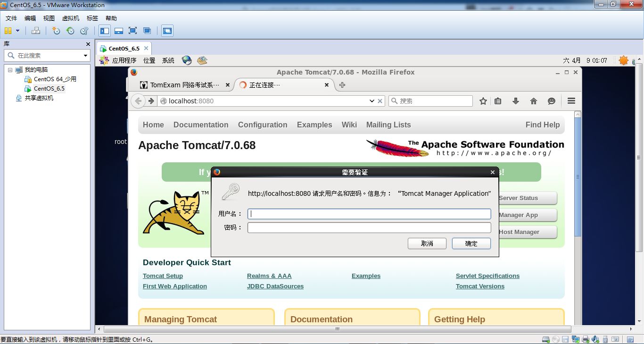Click the VMware pause (suspend) toolbar icon

click(x=8, y=31)
